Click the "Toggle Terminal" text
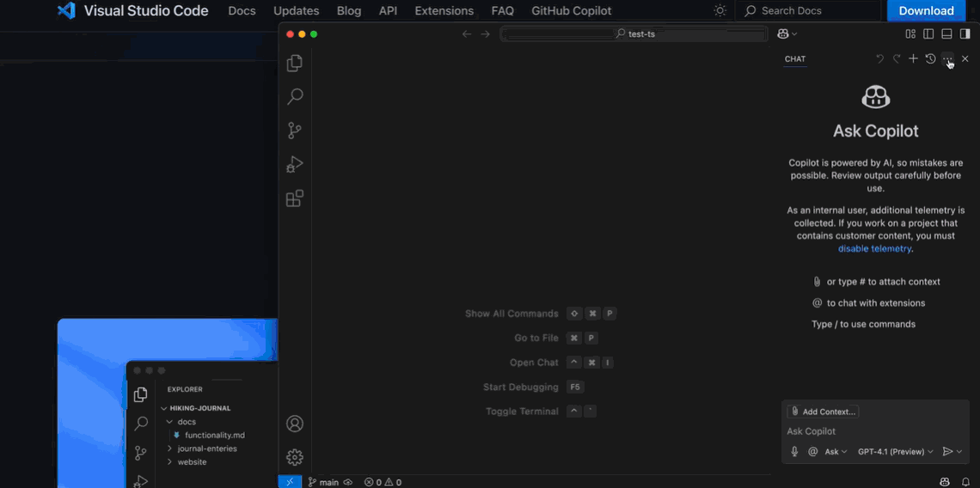 click(522, 412)
